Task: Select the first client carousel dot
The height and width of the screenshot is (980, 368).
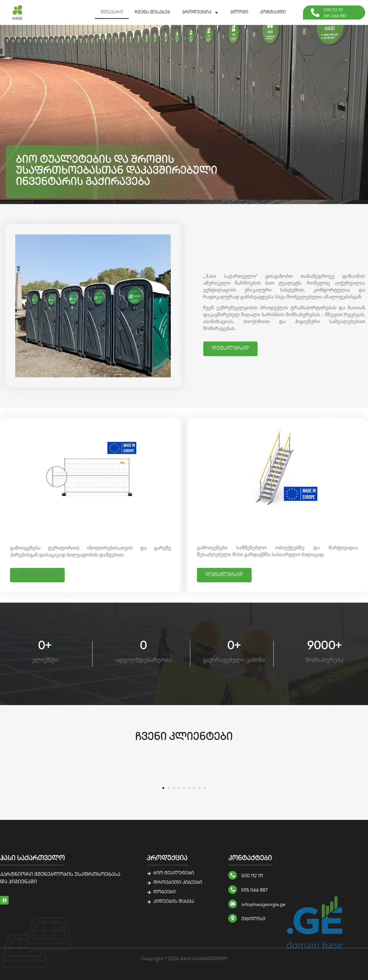Action: pyautogui.click(x=163, y=788)
